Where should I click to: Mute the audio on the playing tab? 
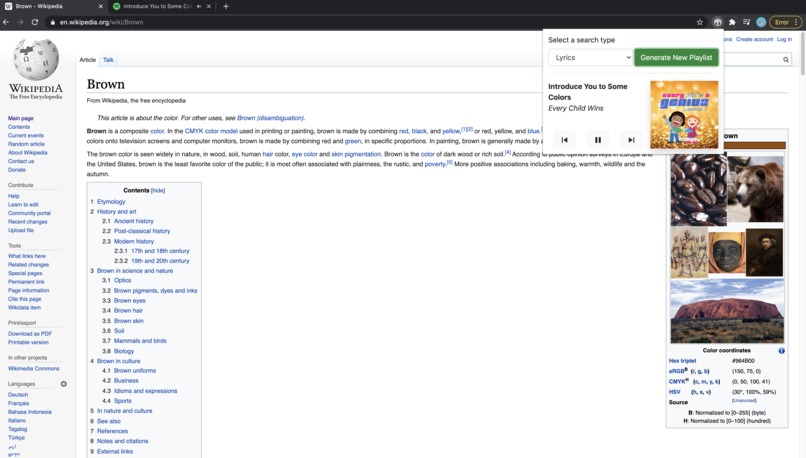tap(199, 6)
